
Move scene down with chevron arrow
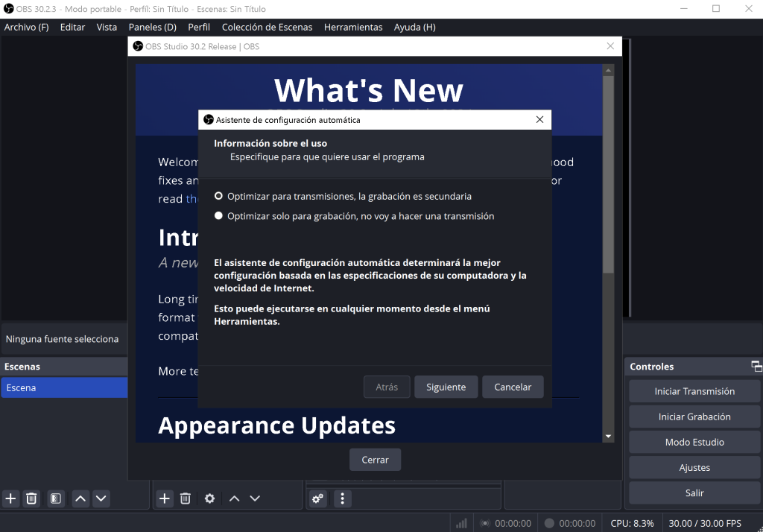(101, 498)
